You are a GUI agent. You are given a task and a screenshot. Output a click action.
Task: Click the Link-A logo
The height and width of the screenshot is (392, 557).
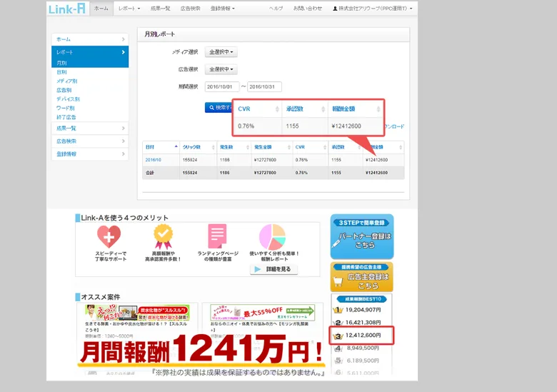click(x=67, y=9)
